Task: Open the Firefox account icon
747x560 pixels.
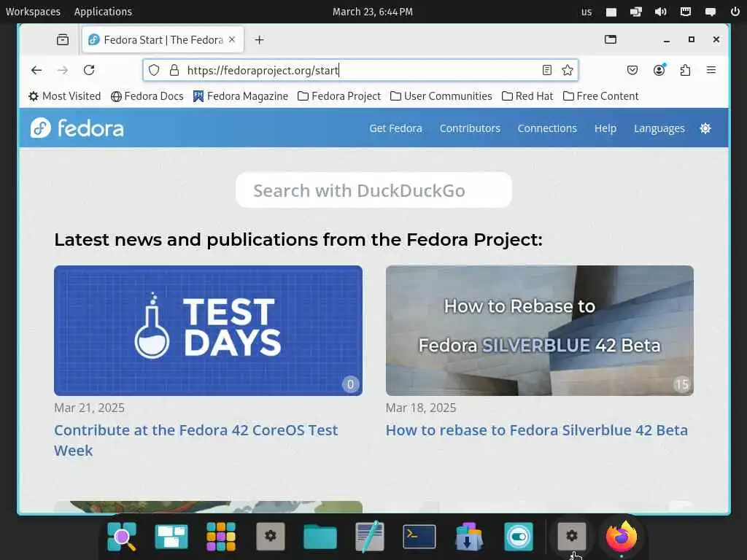Action: pyautogui.click(x=659, y=71)
